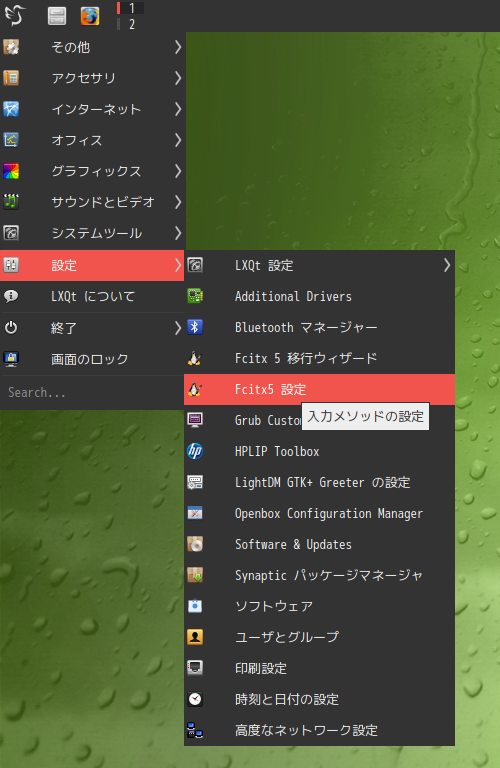Open LightDM GTK+ Greeter の設定
This screenshot has height=768, width=500.
(x=319, y=482)
